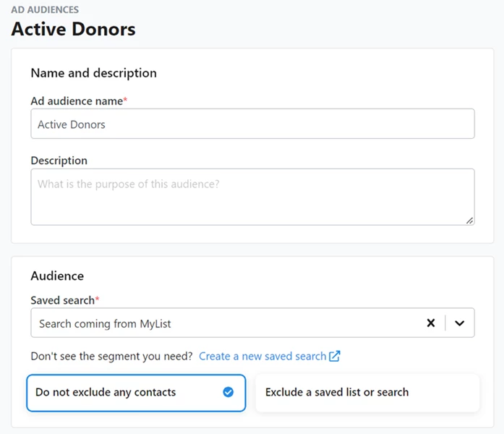Viewport: 504px width, 434px height.
Task: Clear the saved search selection with X
Action: (431, 323)
